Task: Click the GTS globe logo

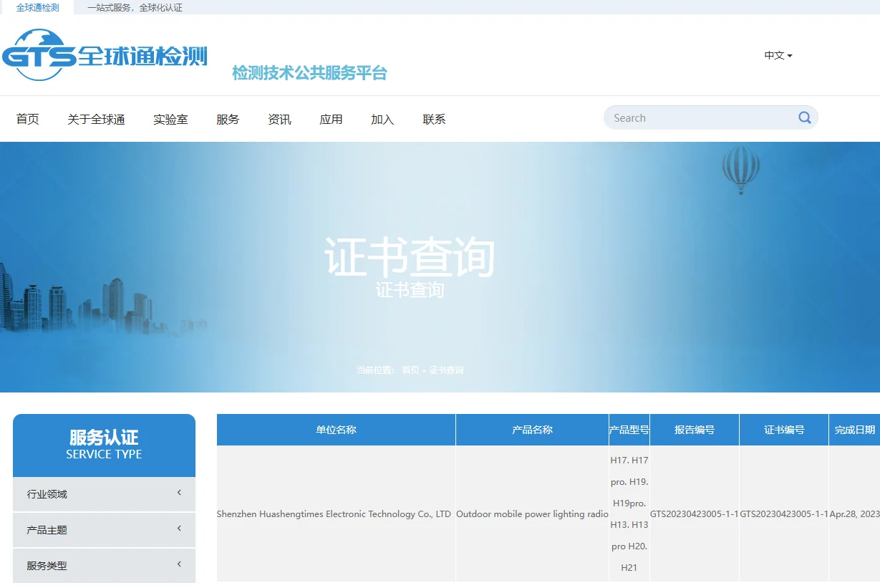Action: [x=39, y=55]
